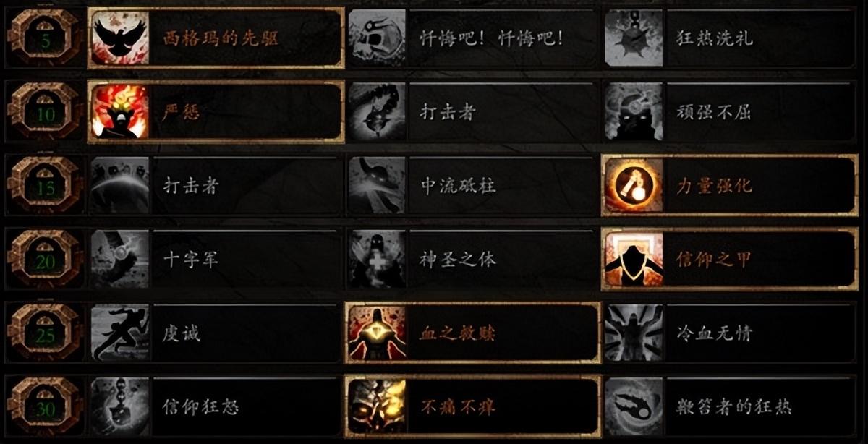Click the level 5 lock badge

45,38
